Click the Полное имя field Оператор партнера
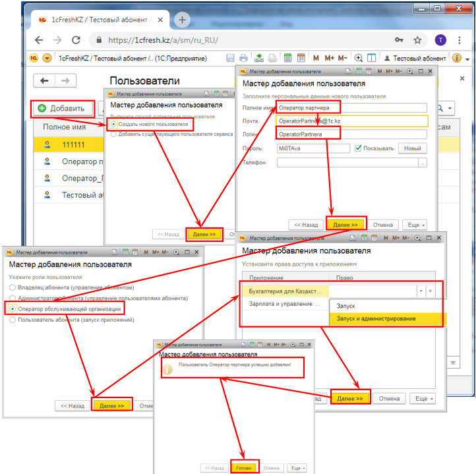This screenshot has width=476, height=474. click(351, 108)
